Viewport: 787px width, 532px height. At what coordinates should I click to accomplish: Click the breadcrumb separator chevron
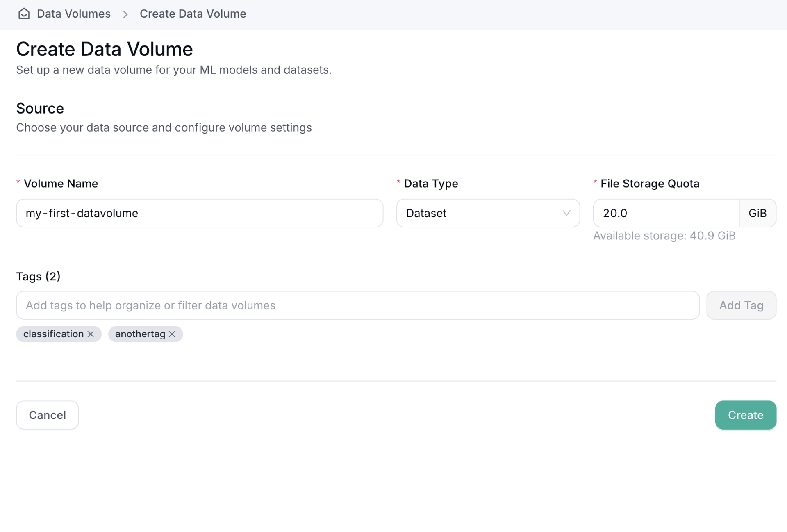[125, 14]
